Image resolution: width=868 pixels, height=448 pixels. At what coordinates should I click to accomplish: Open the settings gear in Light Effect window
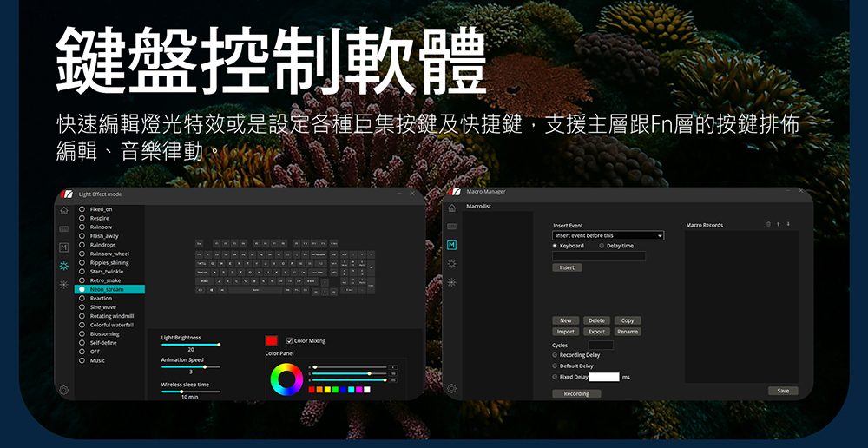[x=63, y=390]
